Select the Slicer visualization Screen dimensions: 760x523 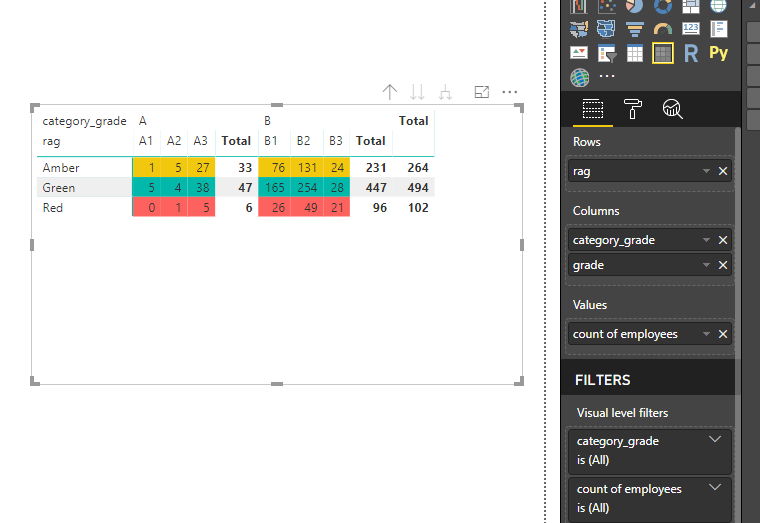pyautogui.click(x=607, y=53)
